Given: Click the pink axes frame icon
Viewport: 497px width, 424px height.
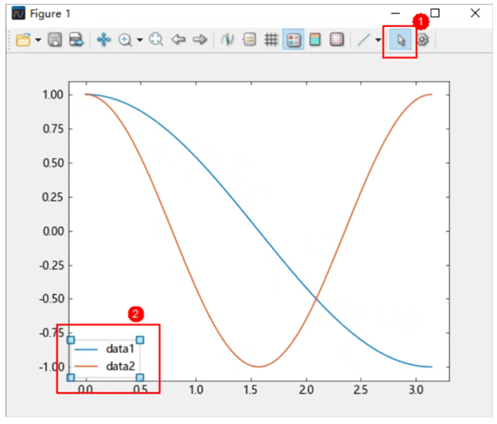Looking at the screenshot, I should (x=337, y=40).
